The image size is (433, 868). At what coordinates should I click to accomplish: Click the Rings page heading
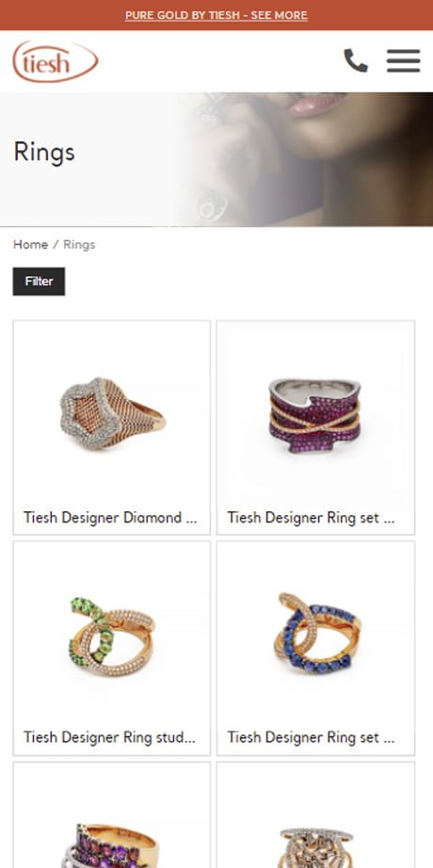(x=44, y=152)
